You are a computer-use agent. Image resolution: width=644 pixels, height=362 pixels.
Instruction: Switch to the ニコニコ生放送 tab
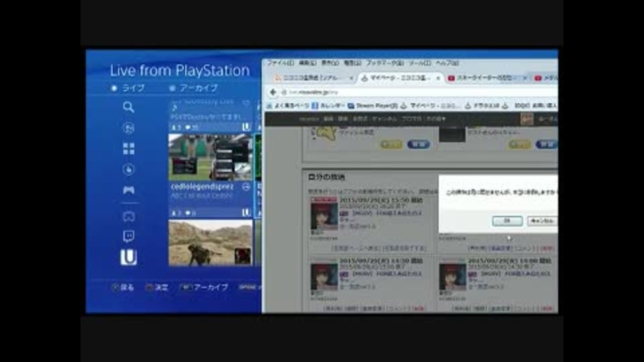tap(311, 78)
